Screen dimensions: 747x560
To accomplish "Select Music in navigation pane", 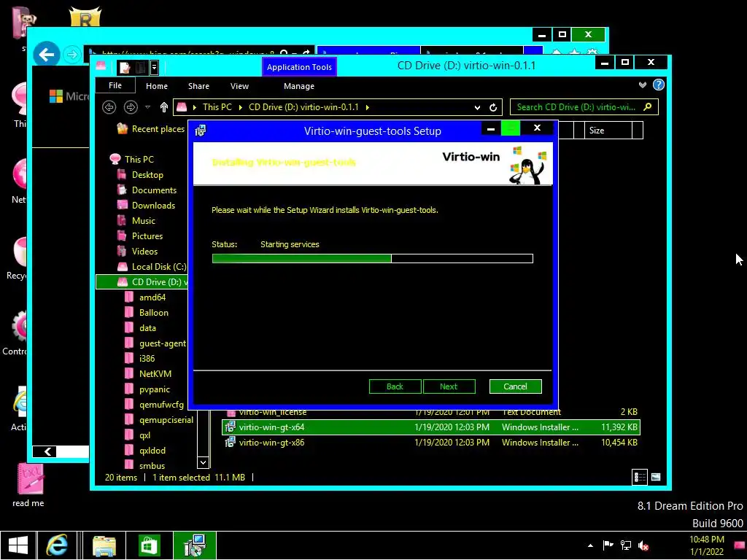I will tap(136, 220).
